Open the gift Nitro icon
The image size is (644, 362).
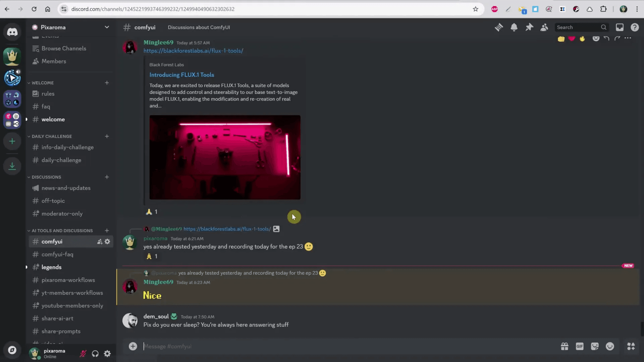pos(565,346)
